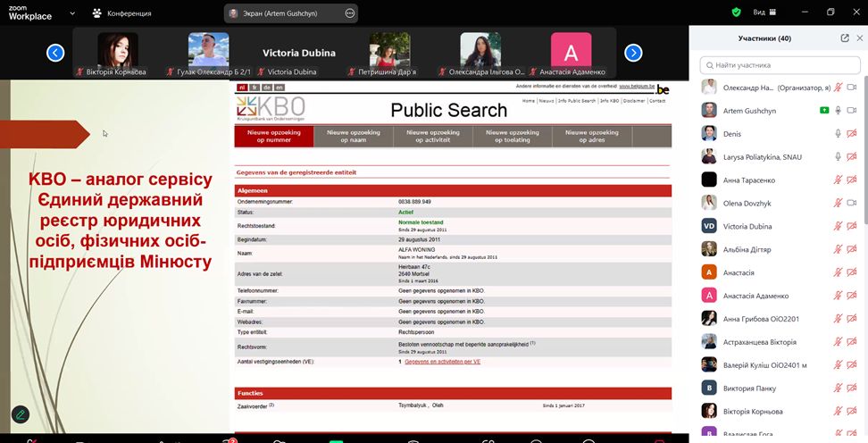Switch to the Конференция tab
This screenshot has height=443, width=868.
pos(121,13)
